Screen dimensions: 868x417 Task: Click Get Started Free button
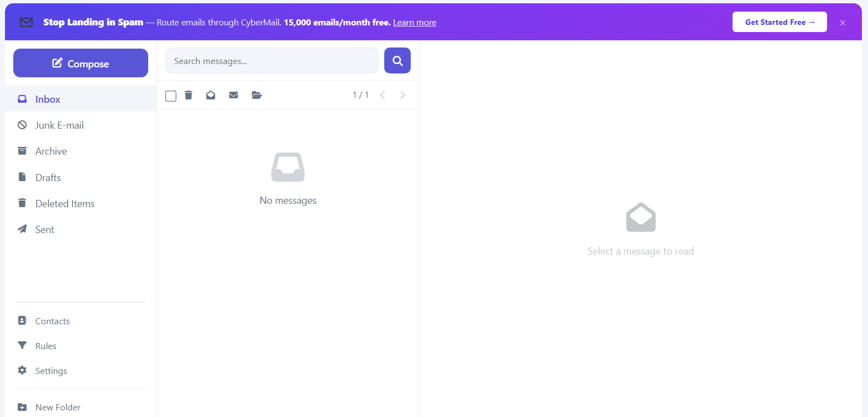click(780, 22)
